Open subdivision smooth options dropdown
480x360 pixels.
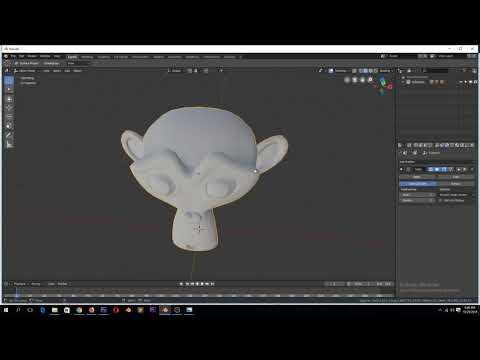pos(455,195)
